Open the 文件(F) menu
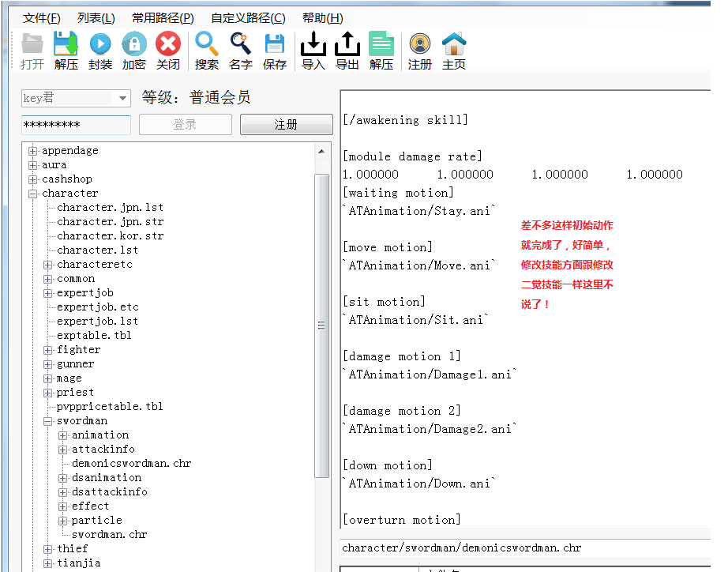The height and width of the screenshot is (572, 728). [41, 18]
